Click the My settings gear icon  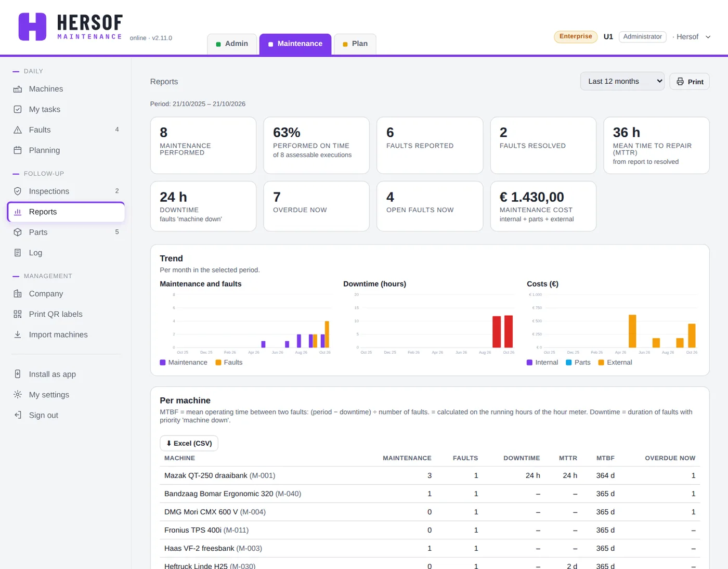[x=18, y=395]
